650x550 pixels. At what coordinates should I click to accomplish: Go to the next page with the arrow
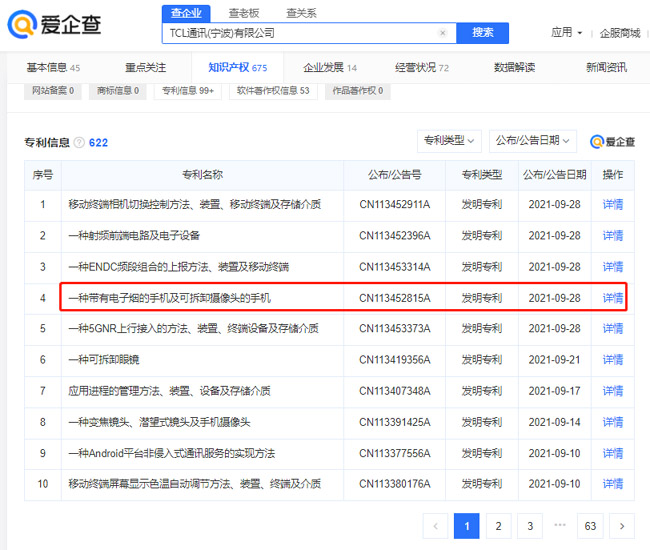pos(621,526)
